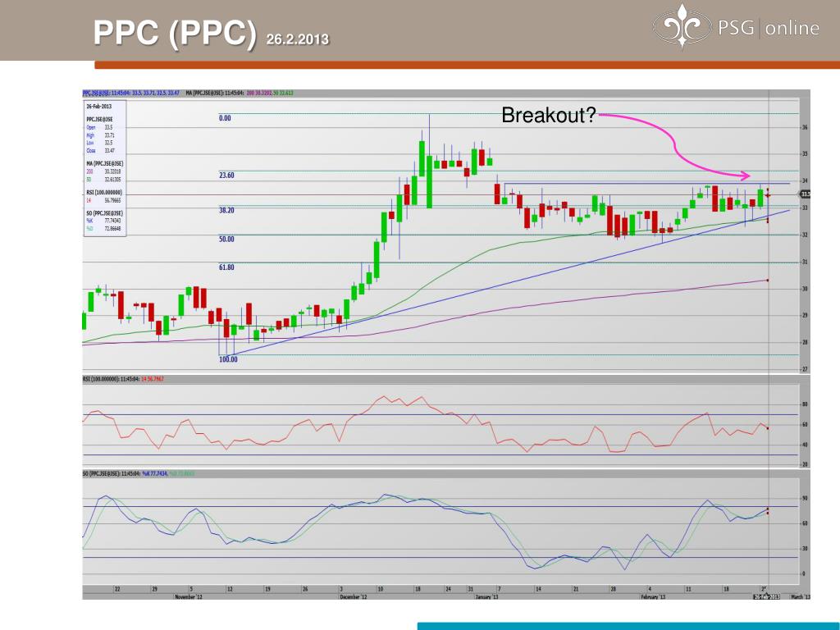Select the "50.00" Fibonacci level label
This screenshot has width=840, height=630.
(226, 239)
